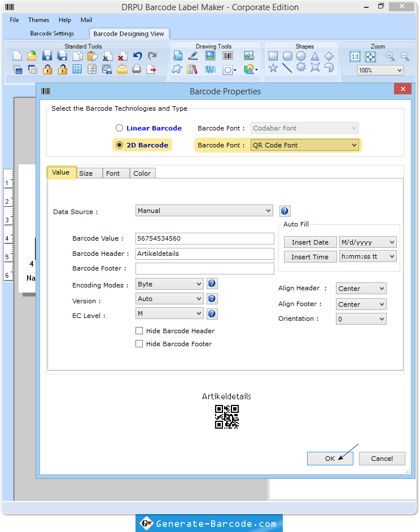Open the EC Level dropdown
420x532 pixels.
tap(169, 313)
